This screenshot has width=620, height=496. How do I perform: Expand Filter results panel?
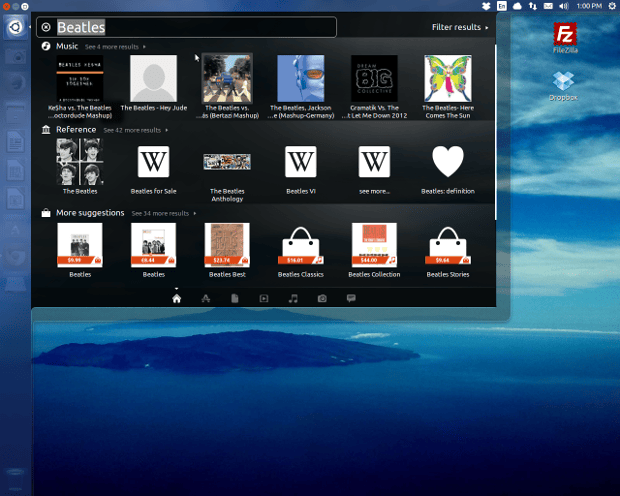pyautogui.click(x=460, y=28)
